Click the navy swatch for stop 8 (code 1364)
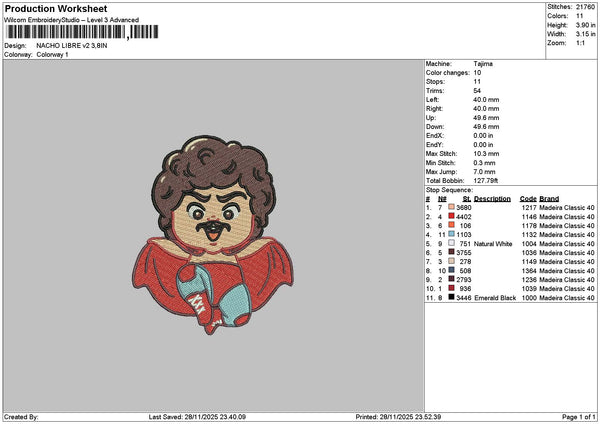 452,270
